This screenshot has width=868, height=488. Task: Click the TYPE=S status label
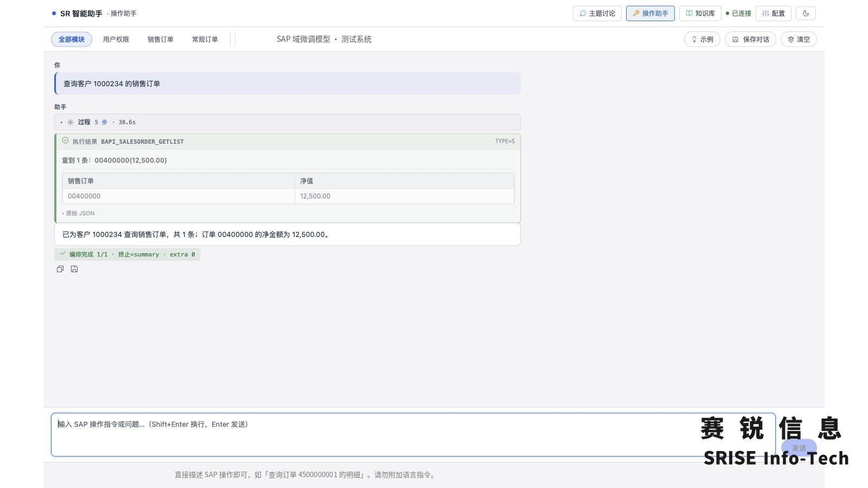pos(505,141)
